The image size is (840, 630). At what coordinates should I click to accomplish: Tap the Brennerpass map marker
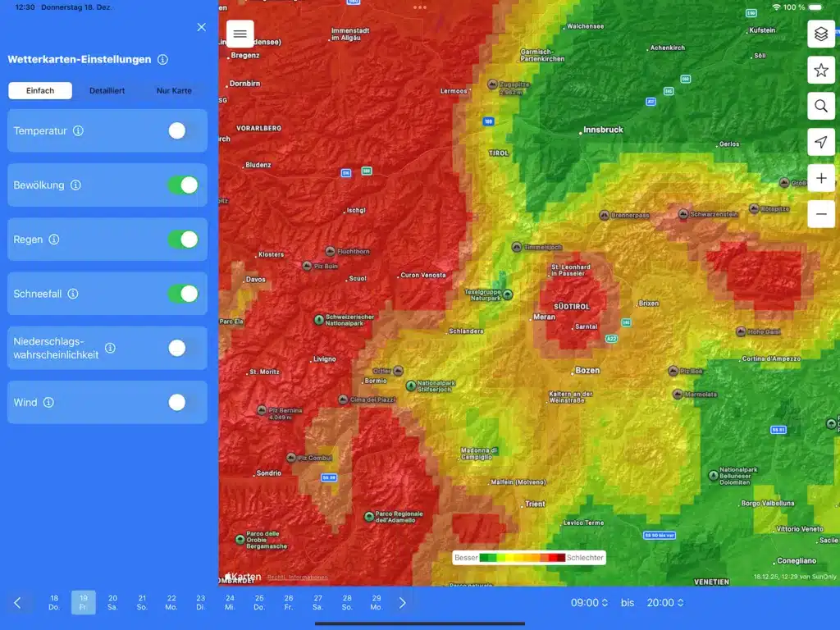(605, 216)
